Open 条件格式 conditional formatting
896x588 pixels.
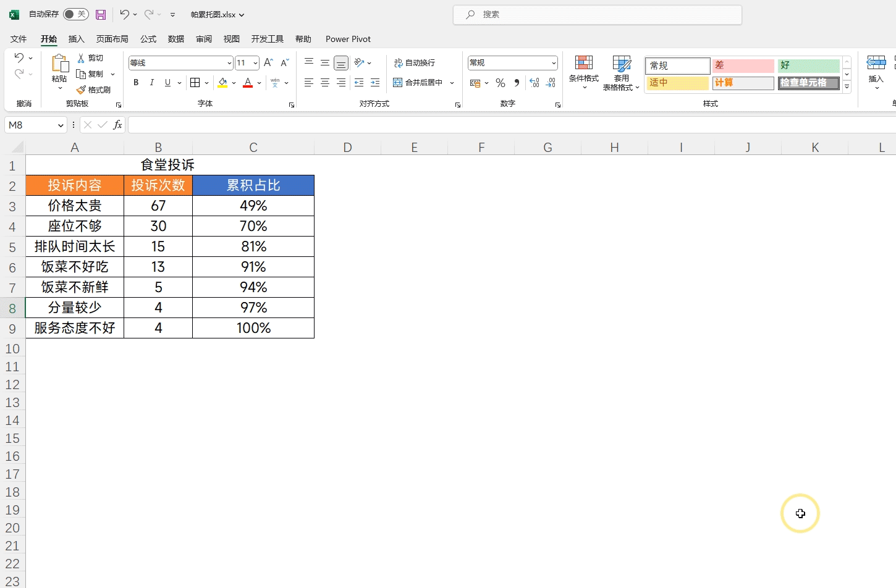tap(584, 72)
